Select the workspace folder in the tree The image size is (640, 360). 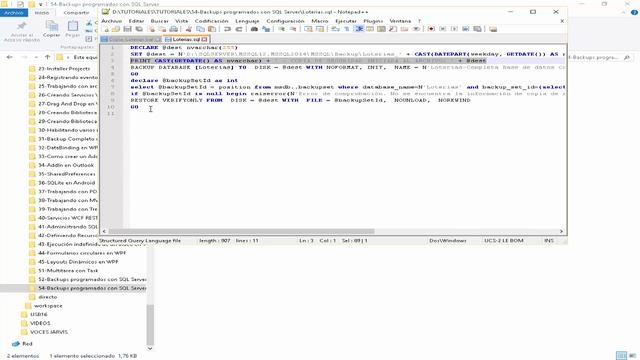click(x=48, y=306)
